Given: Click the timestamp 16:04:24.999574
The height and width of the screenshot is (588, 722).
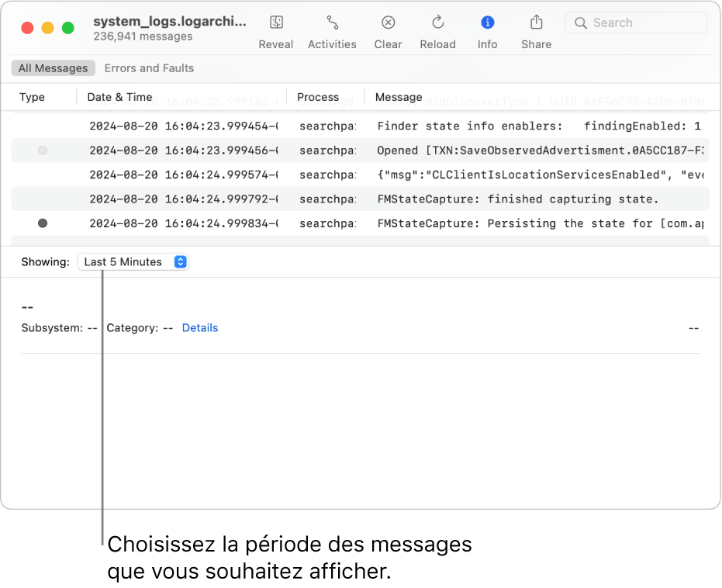Looking at the screenshot, I should click(x=184, y=175).
